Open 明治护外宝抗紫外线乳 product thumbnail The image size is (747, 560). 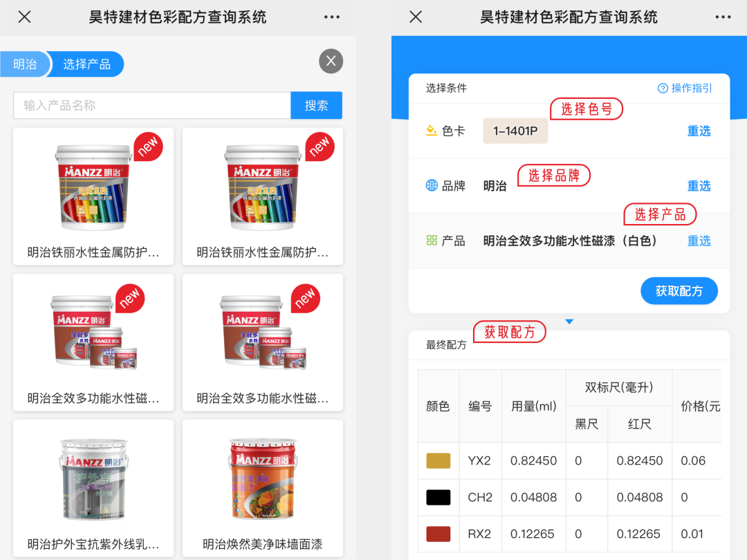click(x=93, y=480)
